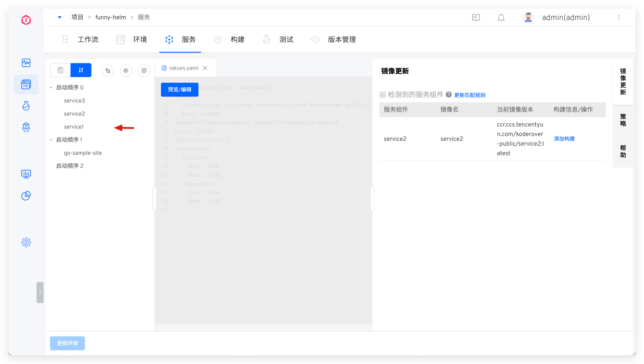Collapse the 启动顺序 1 group
Viewport: 644px width, 364px height.
point(51,139)
